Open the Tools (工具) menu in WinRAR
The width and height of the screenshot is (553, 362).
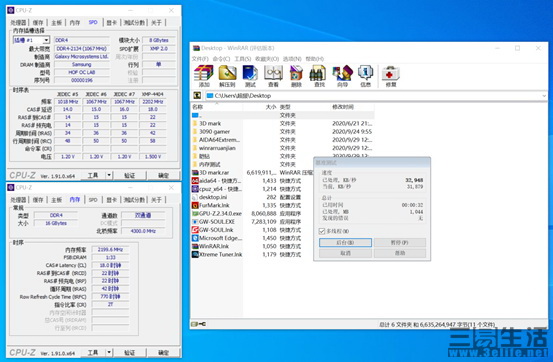coord(243,59)
